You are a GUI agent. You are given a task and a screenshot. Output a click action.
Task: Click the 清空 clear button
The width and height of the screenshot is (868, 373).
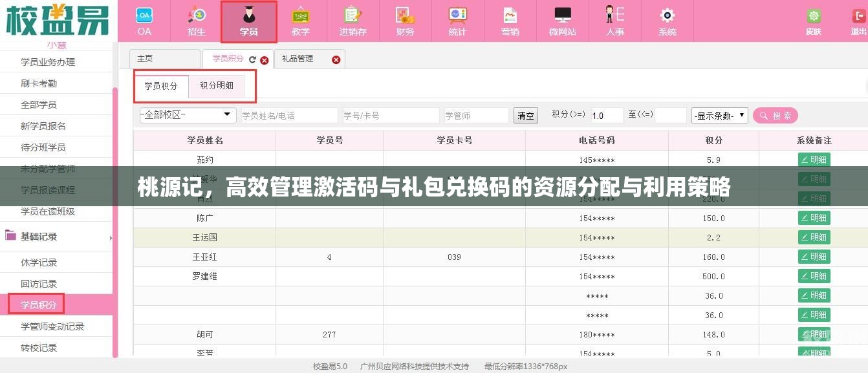(525, 115)
